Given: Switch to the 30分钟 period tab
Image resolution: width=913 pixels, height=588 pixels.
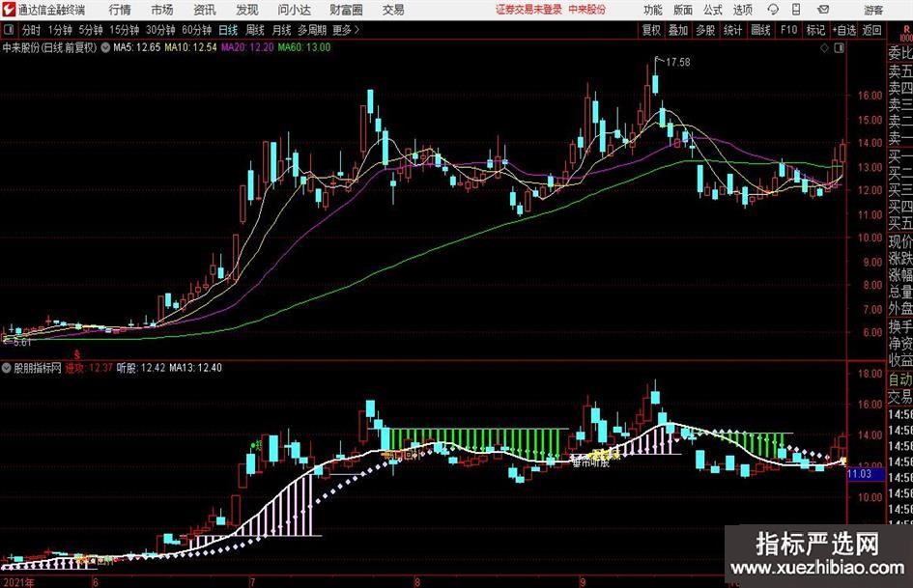Looking at the screenshot, I should (x=160, y=30).
